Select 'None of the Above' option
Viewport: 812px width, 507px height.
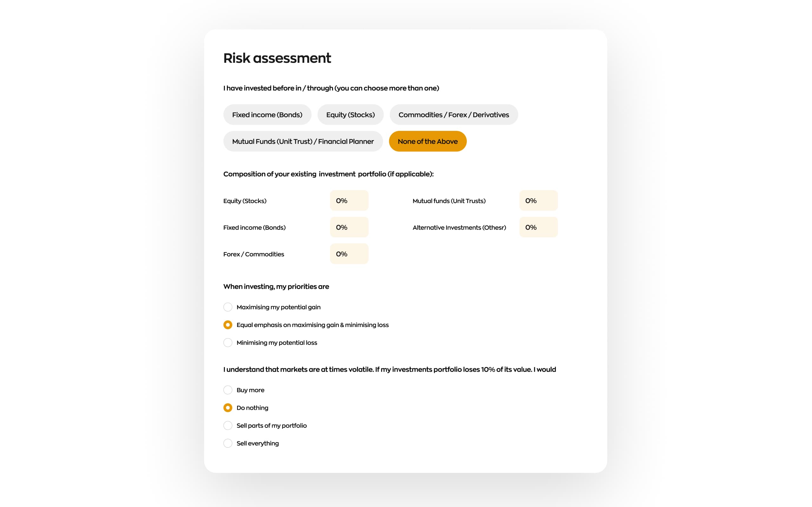428,141
